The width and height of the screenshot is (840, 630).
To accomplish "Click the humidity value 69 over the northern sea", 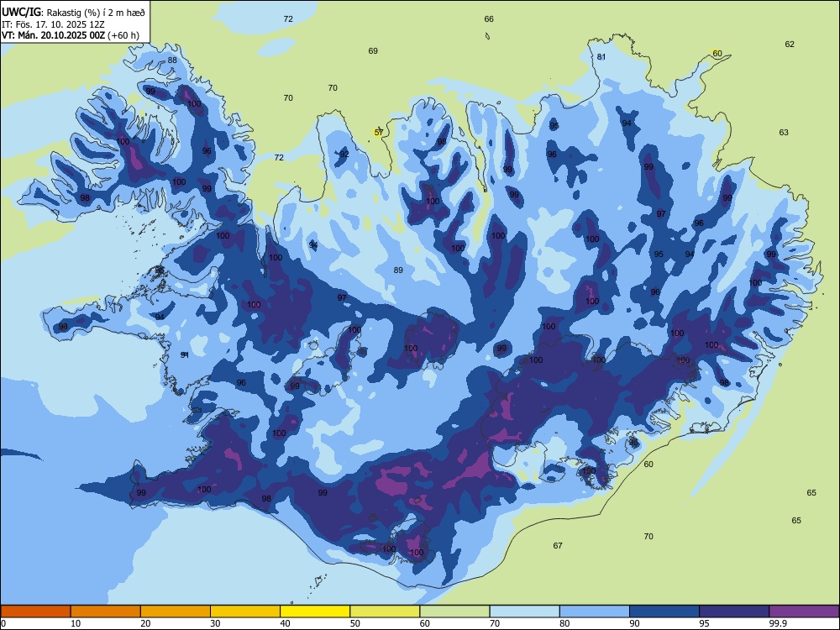I will 373,51.
